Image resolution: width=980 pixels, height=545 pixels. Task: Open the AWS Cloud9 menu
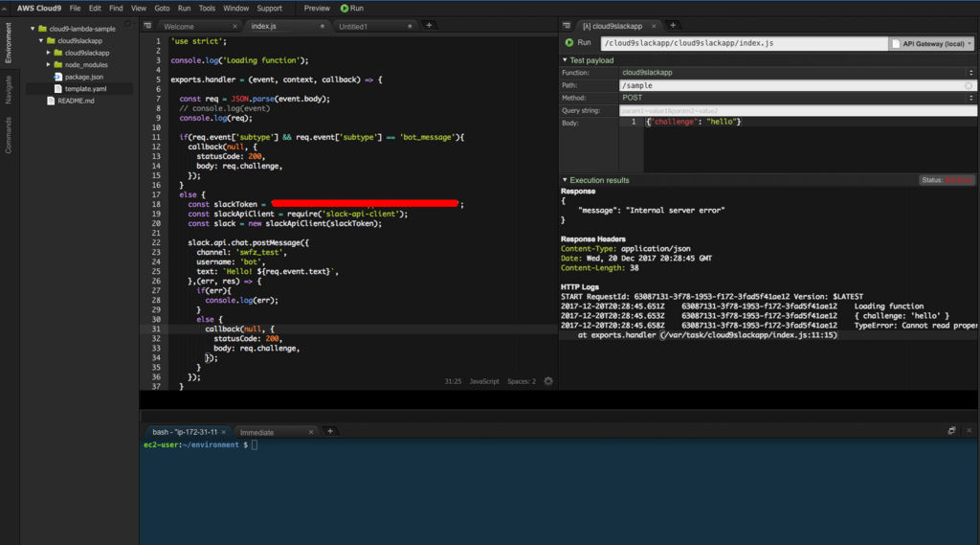point(39,8)
